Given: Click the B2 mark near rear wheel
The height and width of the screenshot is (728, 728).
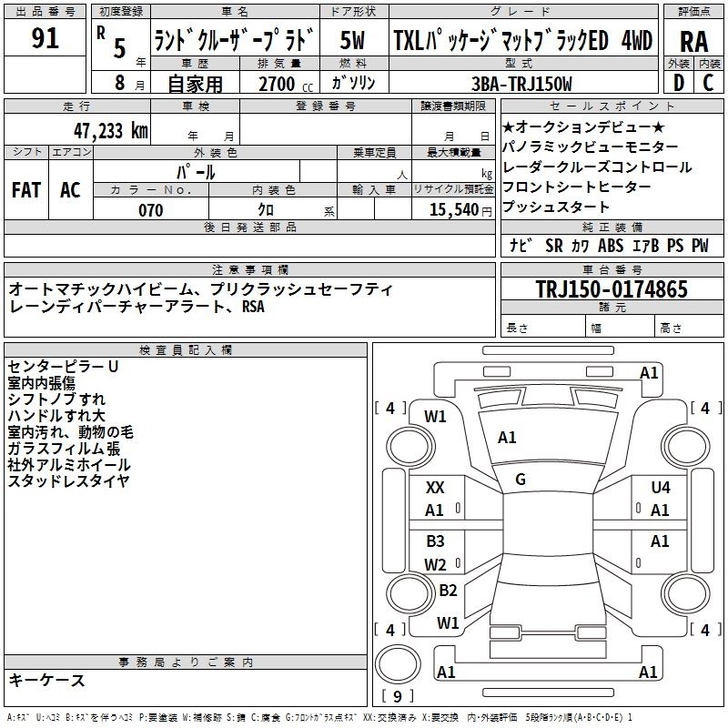Looking at the screenshot, I should [x=448, y=590].
